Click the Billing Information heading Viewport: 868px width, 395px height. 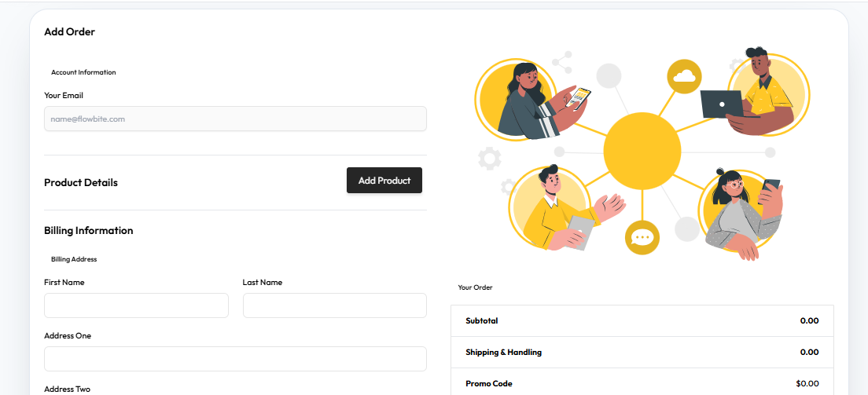(x=89, y=230)
